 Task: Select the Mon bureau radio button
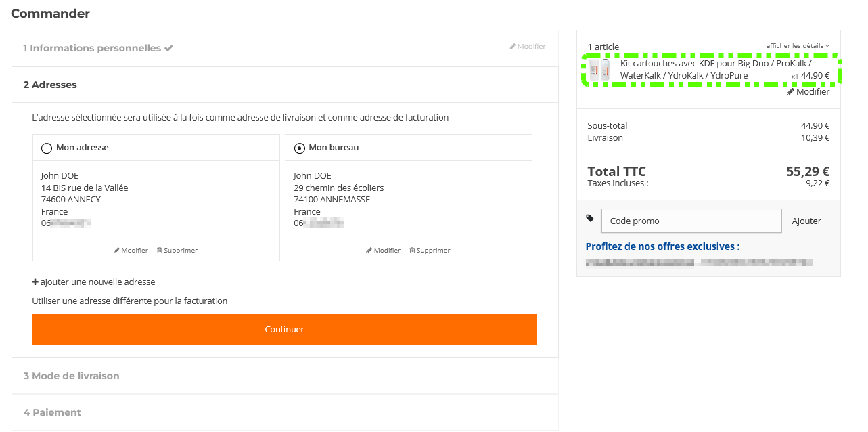pos(300,148)
